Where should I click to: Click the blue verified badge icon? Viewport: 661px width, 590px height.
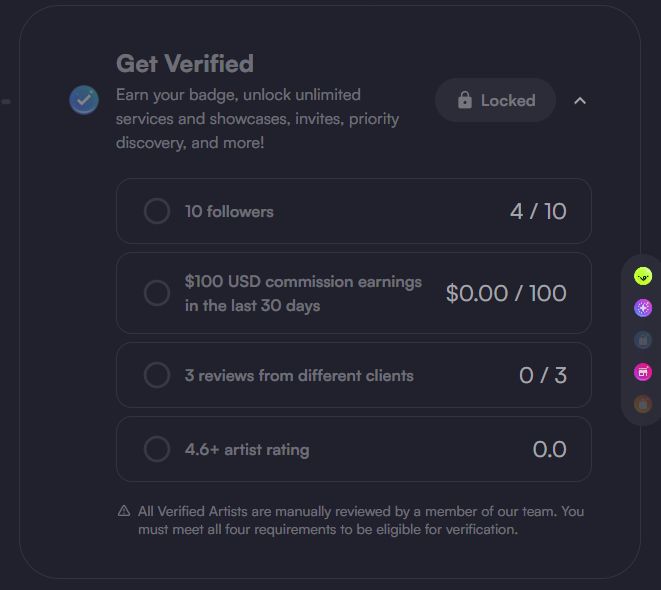pos(84,100)
